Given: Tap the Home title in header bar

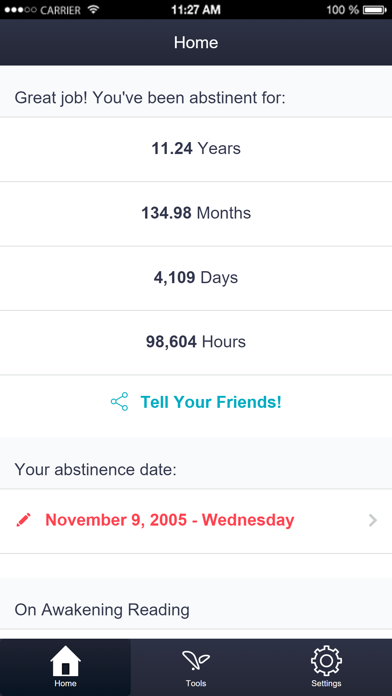Looking at the screenshot, I should point(196,43).
